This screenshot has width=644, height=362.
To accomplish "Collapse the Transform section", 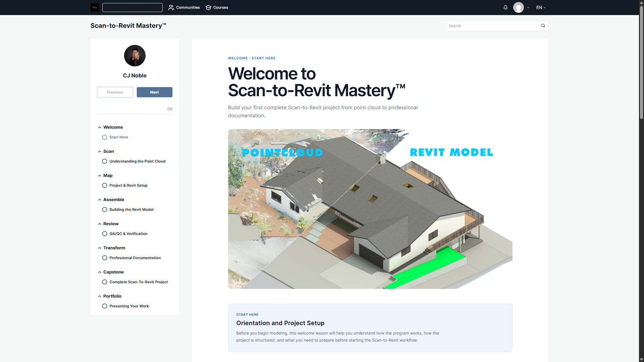I will click(x=100, y=248).
